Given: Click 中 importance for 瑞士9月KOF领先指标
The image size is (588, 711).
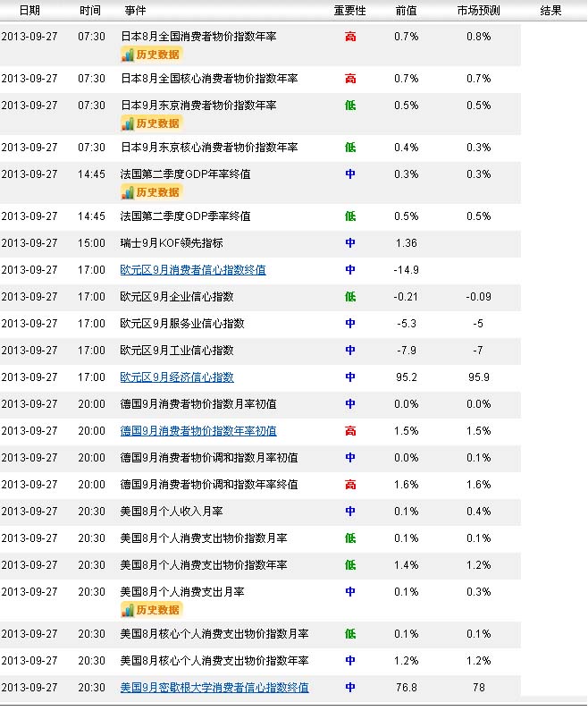Looking at the screenshot, I should (x=350, y=243).
